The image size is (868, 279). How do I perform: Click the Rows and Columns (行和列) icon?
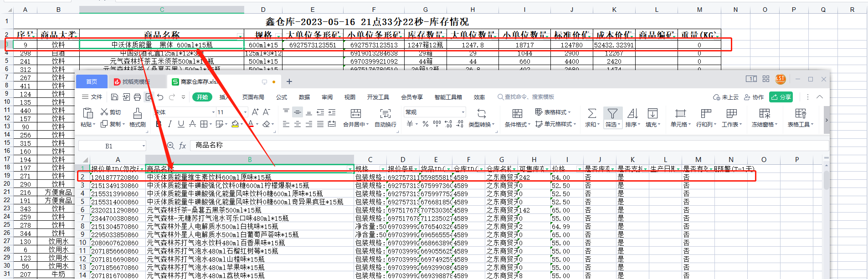706,113
